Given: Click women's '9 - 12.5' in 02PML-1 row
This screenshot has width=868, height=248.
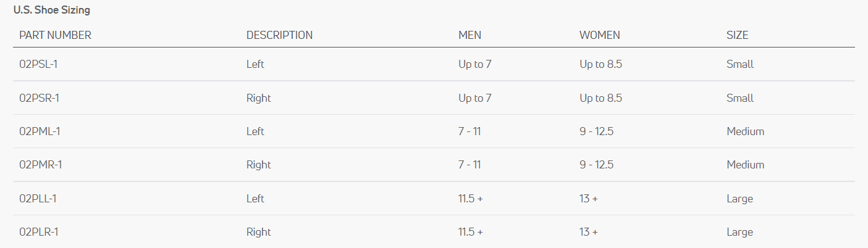Looking at the screenshot, I should 596,131.
